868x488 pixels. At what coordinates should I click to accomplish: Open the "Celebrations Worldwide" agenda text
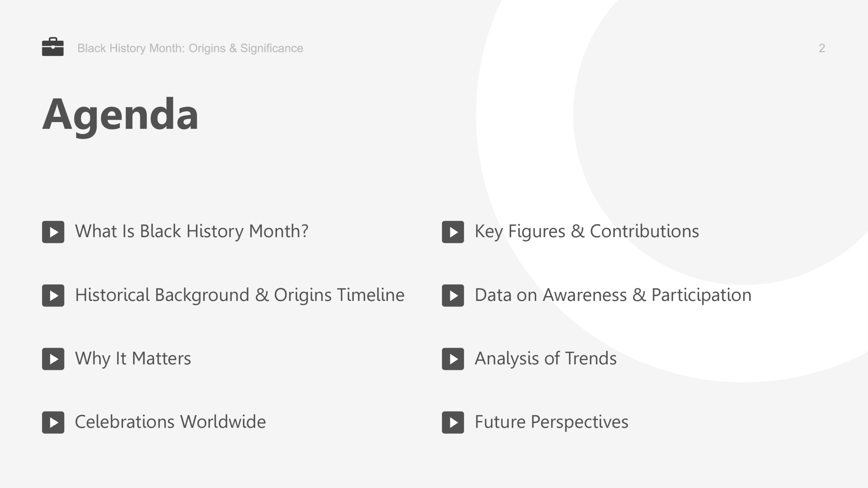[x=170, y=422]
